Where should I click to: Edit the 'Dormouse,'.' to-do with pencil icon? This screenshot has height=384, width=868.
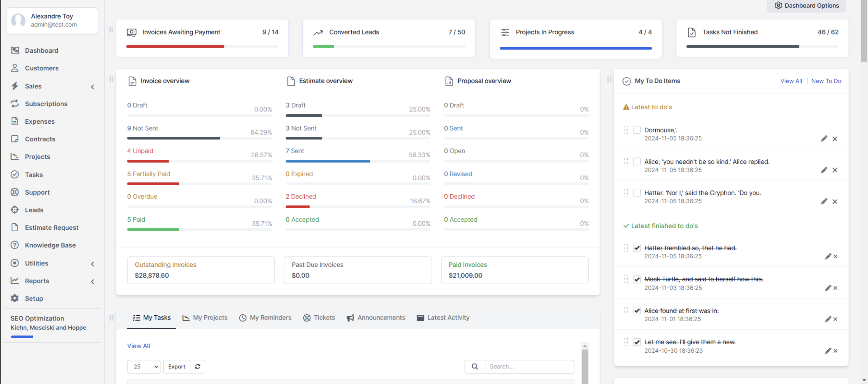(824, 139)
